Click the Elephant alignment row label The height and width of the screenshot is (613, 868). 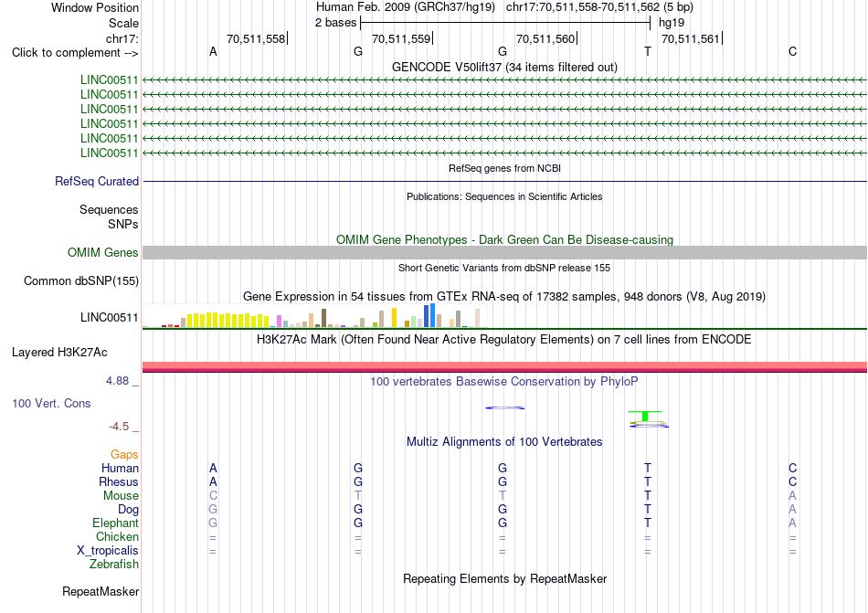pos(116,523)
